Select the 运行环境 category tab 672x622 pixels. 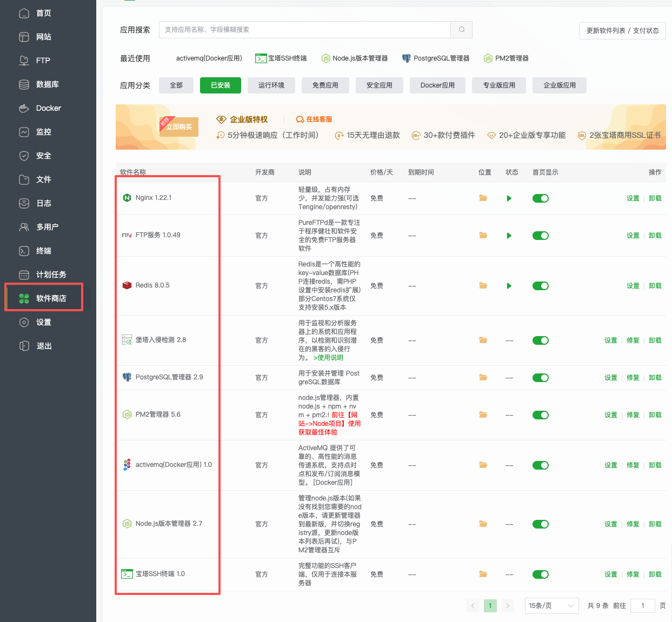(x=271, y=85)
